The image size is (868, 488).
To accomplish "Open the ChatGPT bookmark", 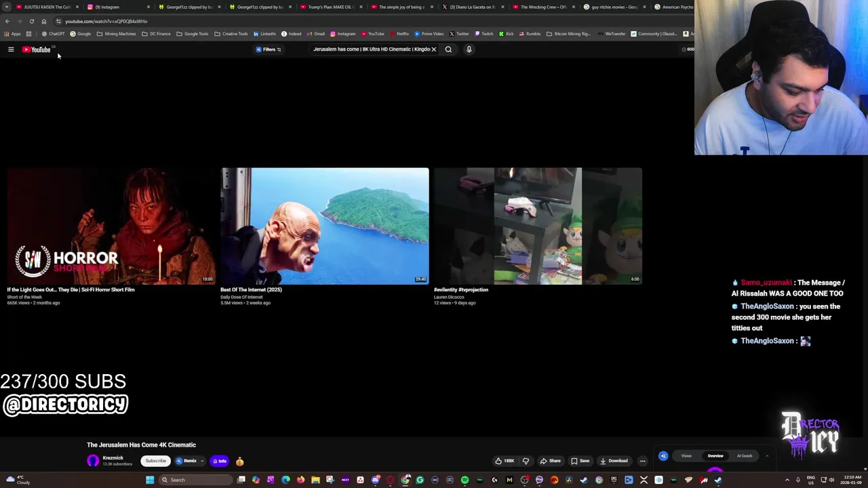I will tap(53, 34).
